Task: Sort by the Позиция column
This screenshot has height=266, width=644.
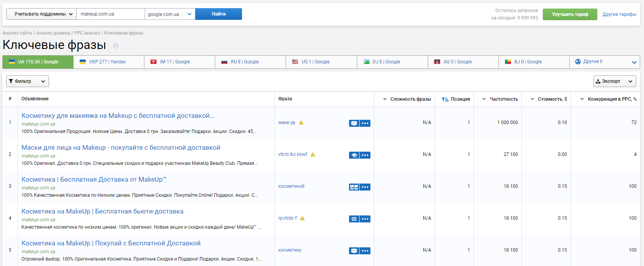Action: pyautogui.click(x=456, y=99)
